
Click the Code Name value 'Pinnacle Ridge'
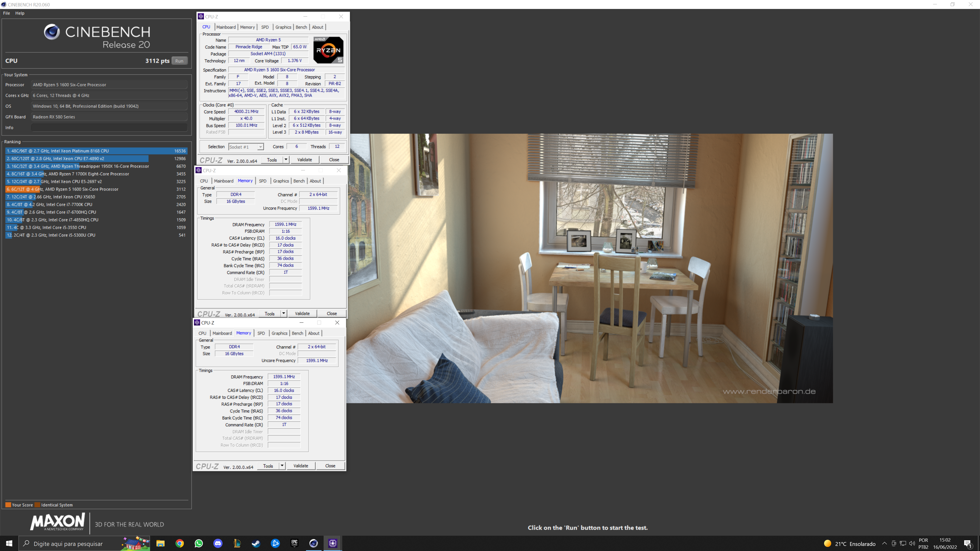coord(249,47)
